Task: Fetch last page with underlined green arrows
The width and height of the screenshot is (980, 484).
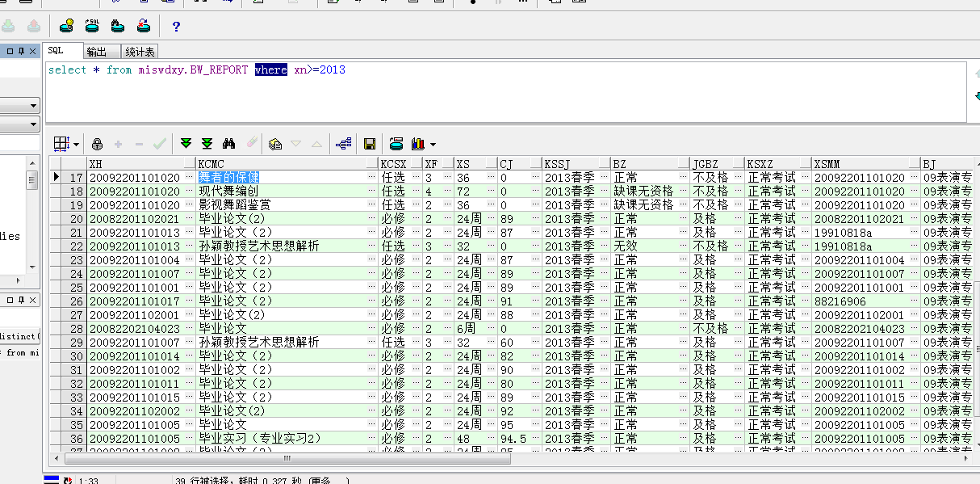Action: coord(207,144)
